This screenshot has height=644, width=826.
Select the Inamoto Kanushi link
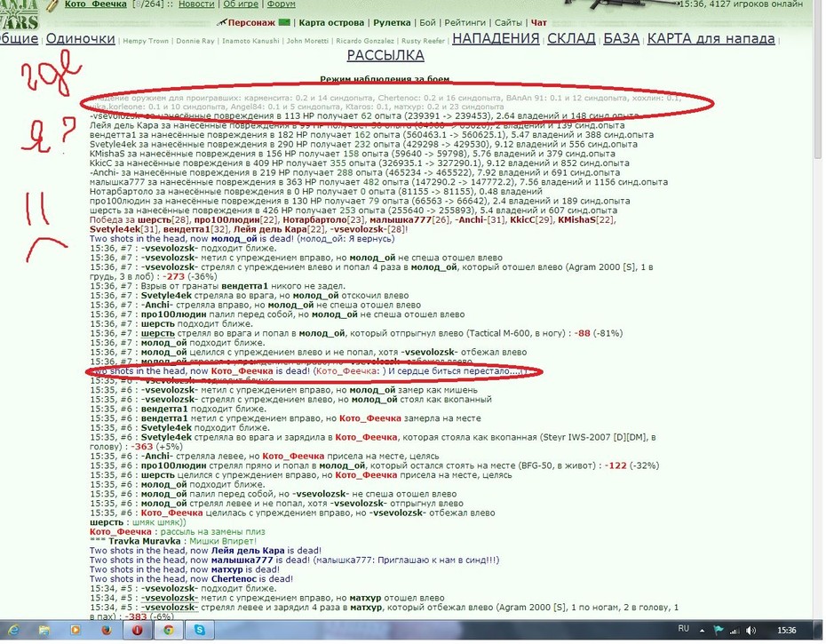(x=250, y=41)
